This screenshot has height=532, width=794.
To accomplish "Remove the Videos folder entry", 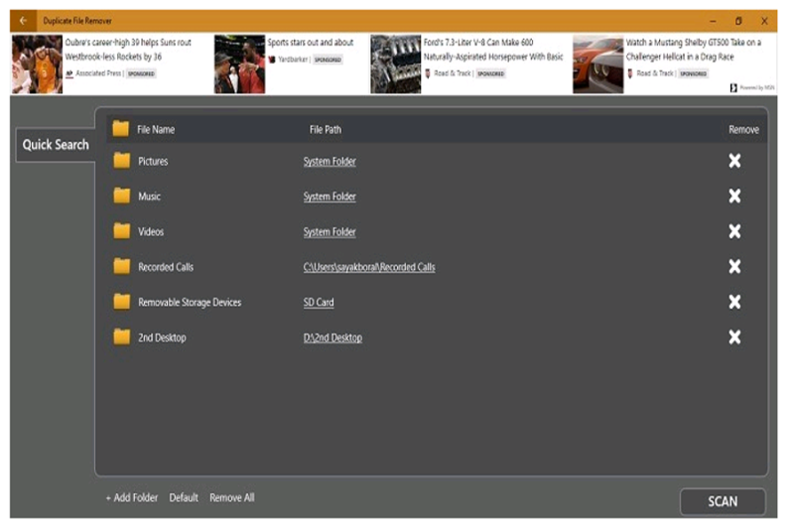I will click(x=734, y=231).
